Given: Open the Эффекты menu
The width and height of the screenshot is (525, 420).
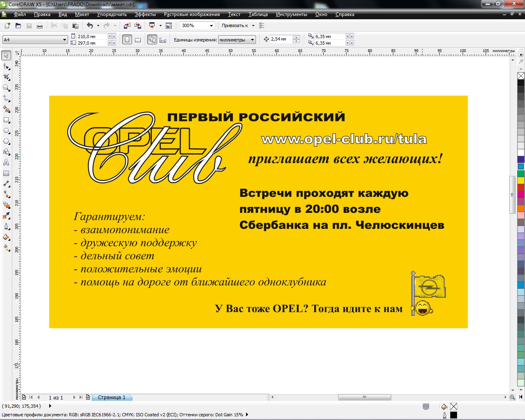Looking at the screenshot, I should 145,14.
